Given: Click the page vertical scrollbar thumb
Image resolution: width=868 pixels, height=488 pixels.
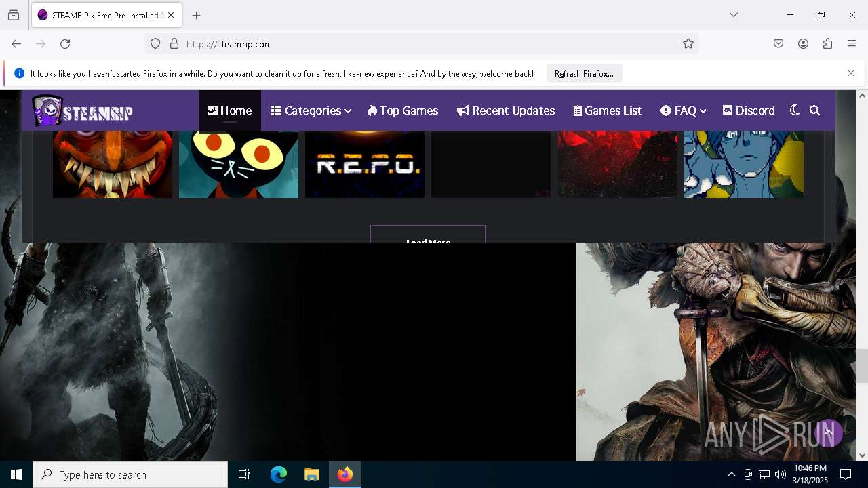Looking at the screenshot, I should pos(862,365).
